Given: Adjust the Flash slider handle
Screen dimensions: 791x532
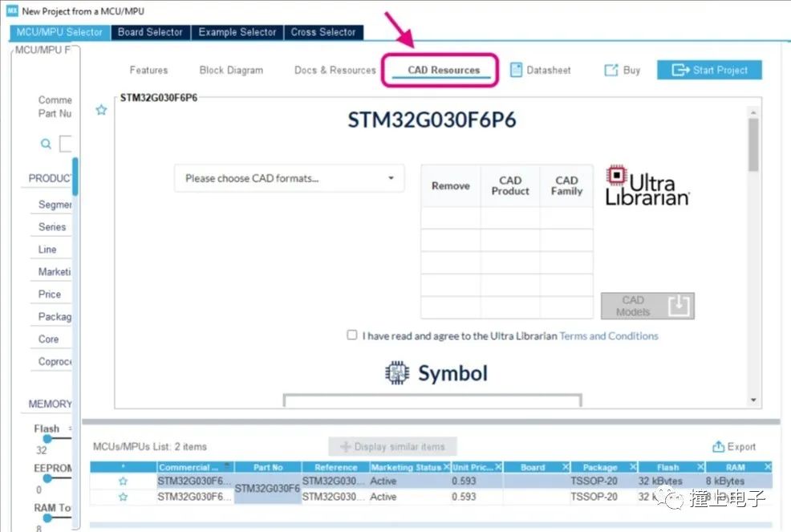Looking at the screenshot, I should click(x=47, y=439).
